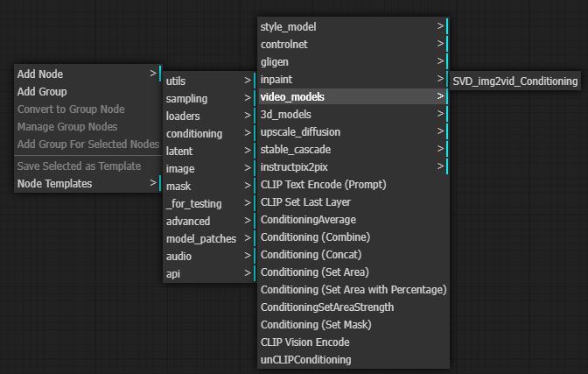Select the highlighted video_models submenu
The image size is (588, 374).
point(353,97)
